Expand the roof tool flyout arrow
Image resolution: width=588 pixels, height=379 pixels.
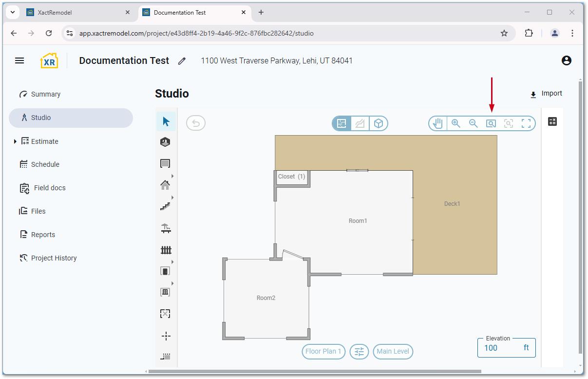(x=172, y=176)
